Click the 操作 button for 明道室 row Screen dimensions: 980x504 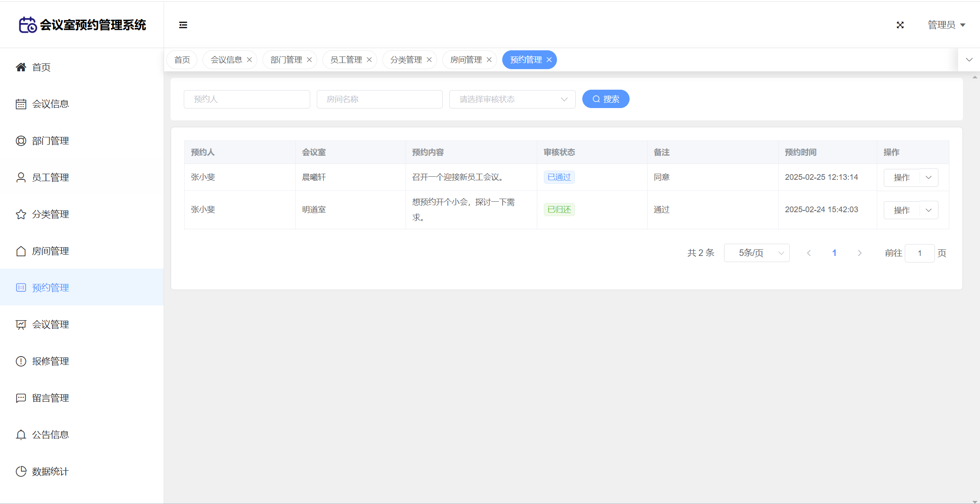click(x=902, y=210)
